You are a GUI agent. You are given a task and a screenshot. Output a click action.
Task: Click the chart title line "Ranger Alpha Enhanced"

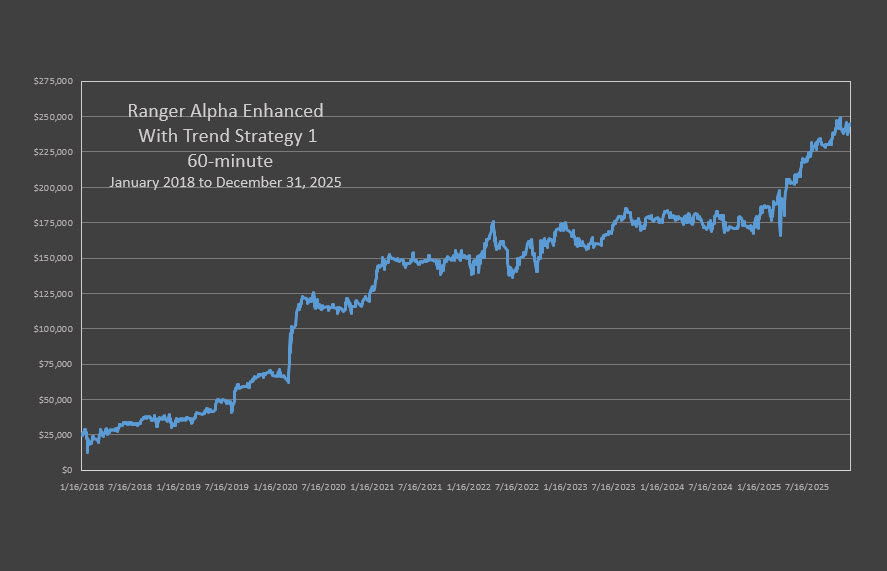pos(225,111)
